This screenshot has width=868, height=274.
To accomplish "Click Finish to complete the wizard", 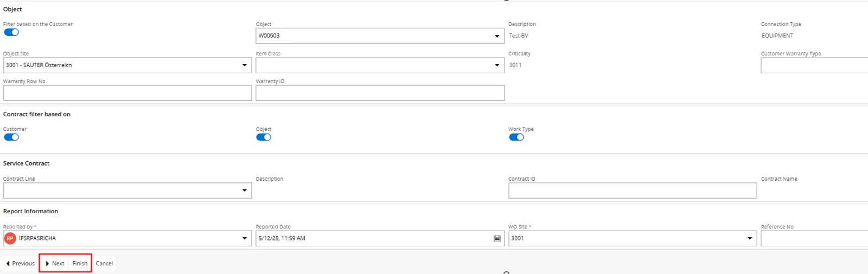I will (80, 263).
